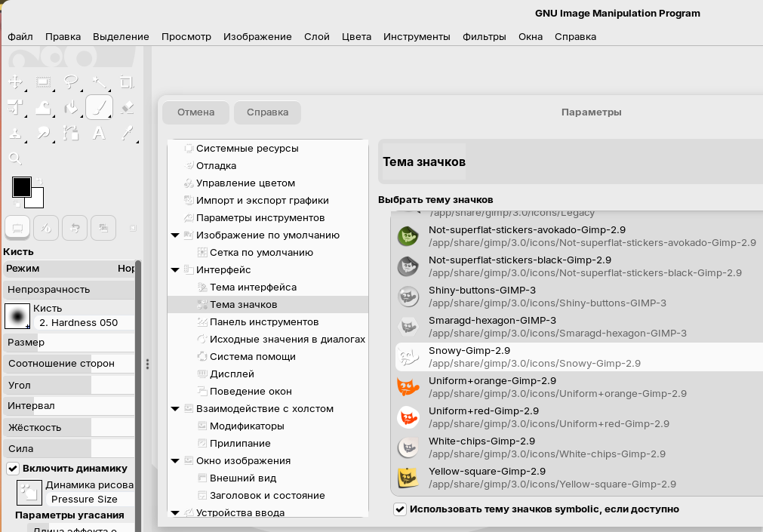Select the Paintbrush tool
This screenshot has width=763, height=532.
pos(100,107)
